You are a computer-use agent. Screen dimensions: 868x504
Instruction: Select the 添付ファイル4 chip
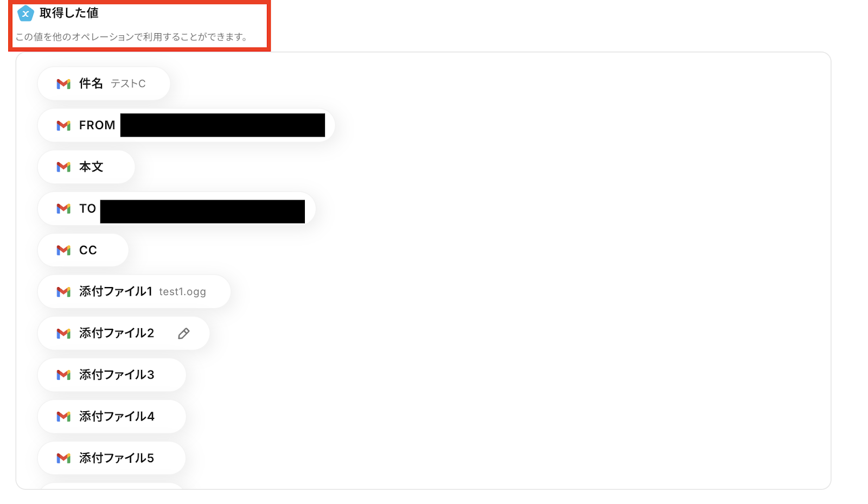click(112, 417)
